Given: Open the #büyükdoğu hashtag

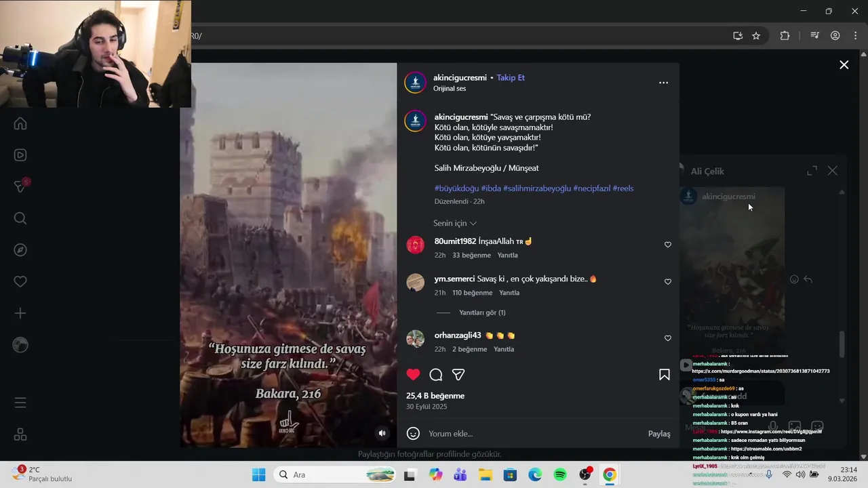Looking at the screenshot, I should (x=456, y=188).
